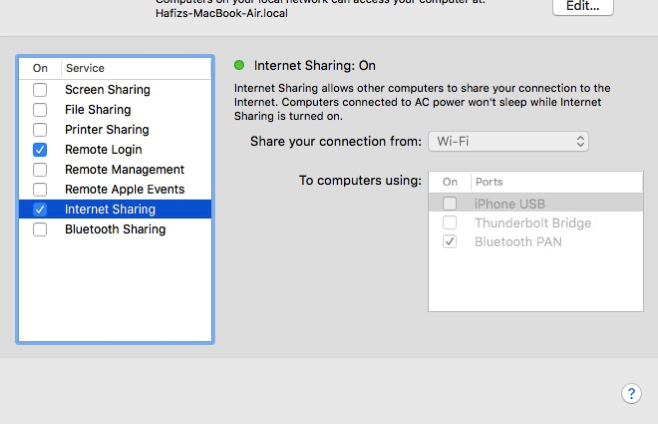Click the Bluetooth PAN port name
Image resolution: width=658 pixels, height=424 pixels.
coord(518,242)
